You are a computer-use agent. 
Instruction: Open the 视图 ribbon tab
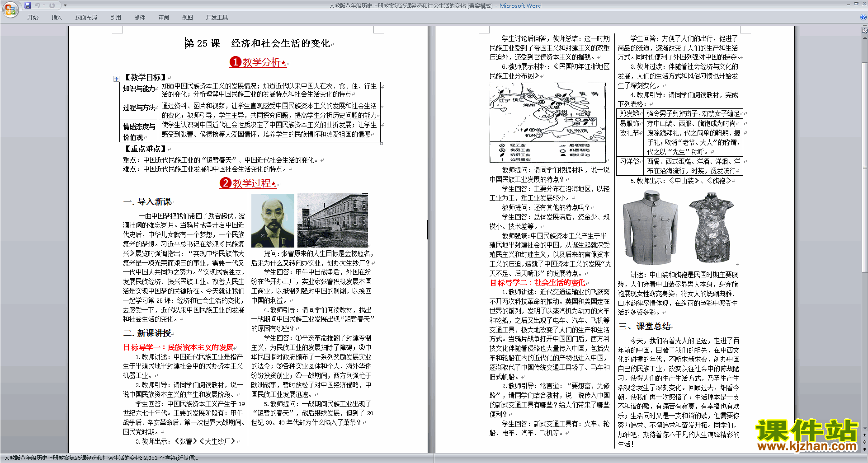pos(188,18)
